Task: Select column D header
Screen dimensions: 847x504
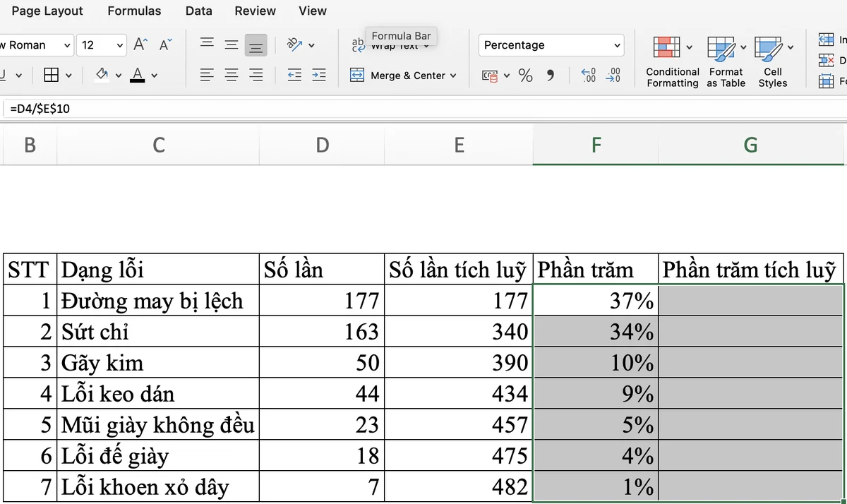Action: 322,145
